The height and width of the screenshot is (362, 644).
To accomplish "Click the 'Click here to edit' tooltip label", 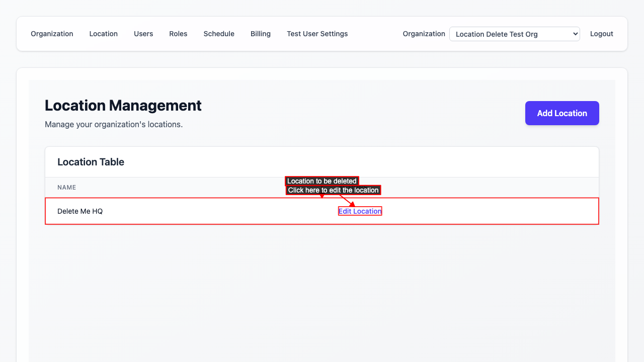I will tap(333, 190).
